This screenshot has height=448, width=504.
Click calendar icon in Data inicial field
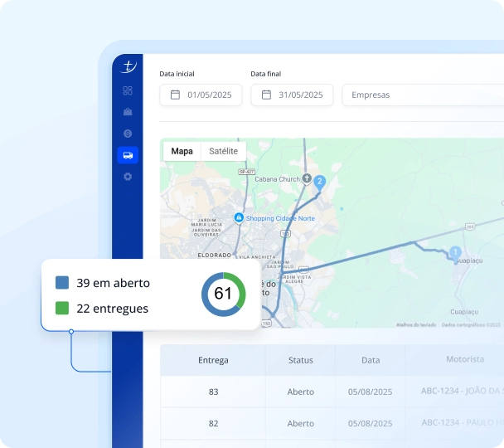(x=175, y=95)
